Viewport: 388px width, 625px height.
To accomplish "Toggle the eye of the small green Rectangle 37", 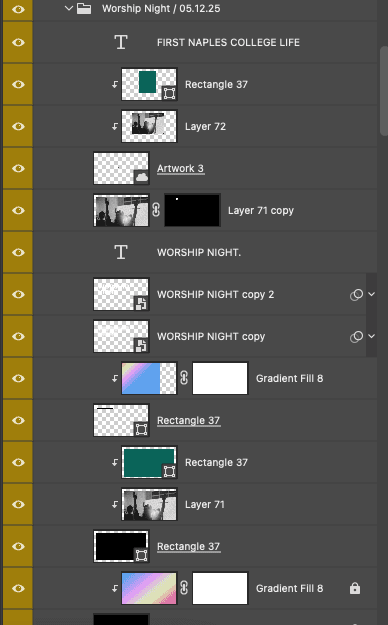I will click(x=18, y=85).
